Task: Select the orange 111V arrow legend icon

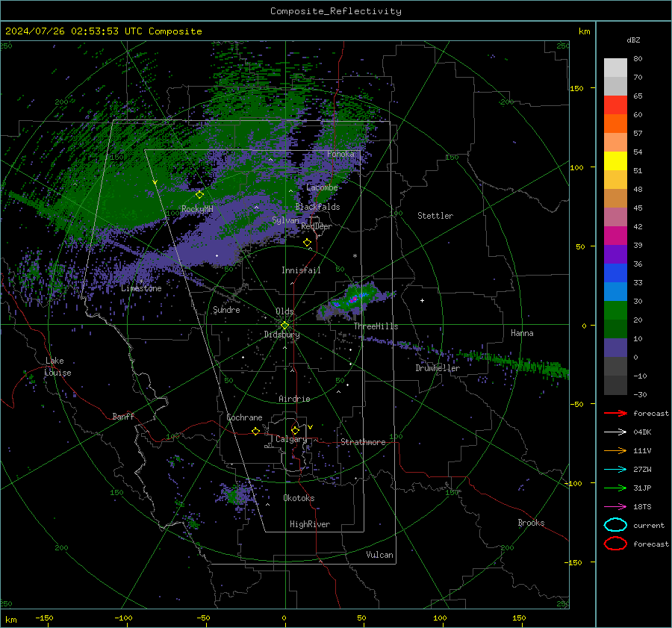Action: 615,450
